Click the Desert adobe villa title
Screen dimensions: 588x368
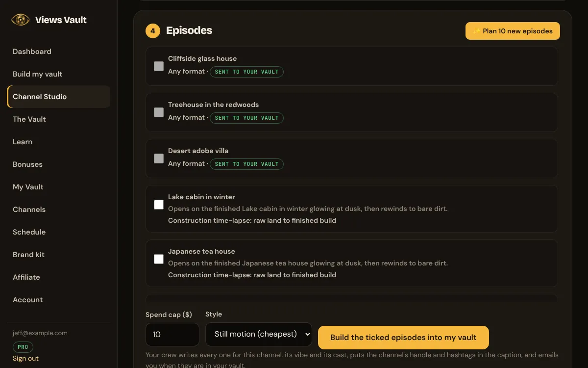(198, 151)
